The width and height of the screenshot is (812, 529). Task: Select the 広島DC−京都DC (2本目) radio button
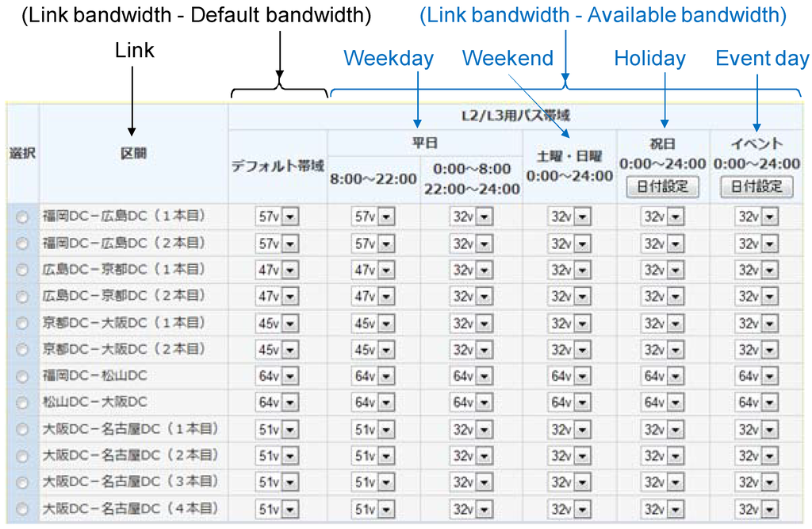[21, 297]
